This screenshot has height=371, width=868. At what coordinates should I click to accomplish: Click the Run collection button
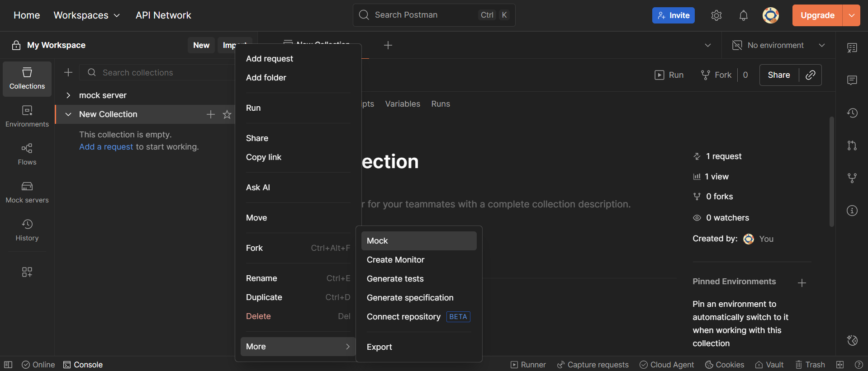[669, 75]
